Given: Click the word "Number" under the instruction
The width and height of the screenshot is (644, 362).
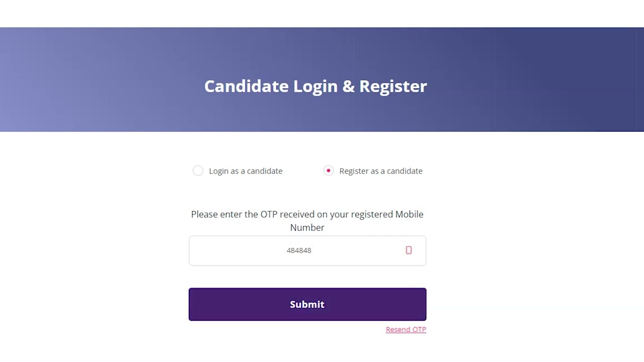Looking at the screenshot, I should pos(307,227).
